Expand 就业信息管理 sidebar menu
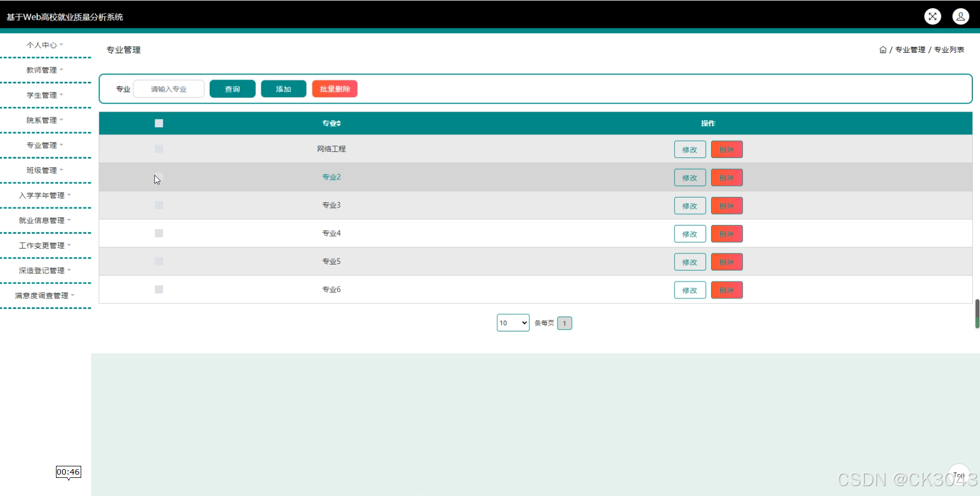 (x=45, y=221)
